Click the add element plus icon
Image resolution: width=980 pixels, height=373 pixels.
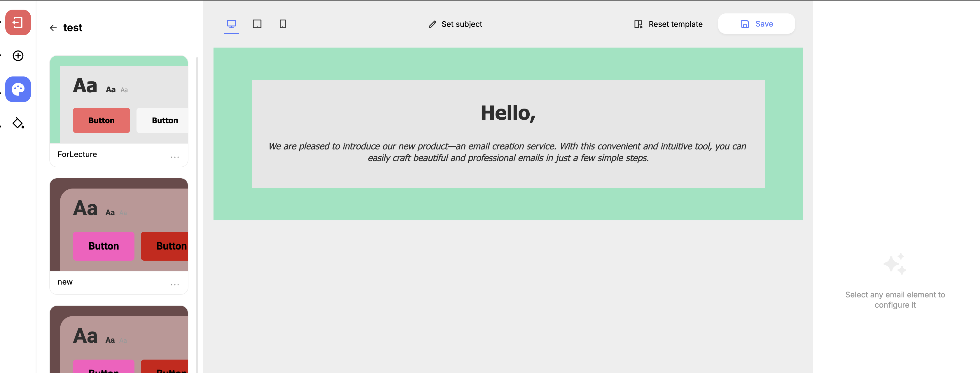click(x=18, y=56)
